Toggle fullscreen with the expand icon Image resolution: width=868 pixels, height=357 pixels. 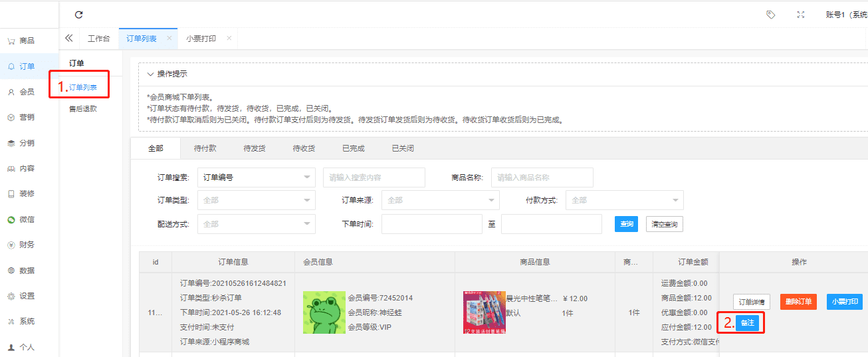coord(801,15)
